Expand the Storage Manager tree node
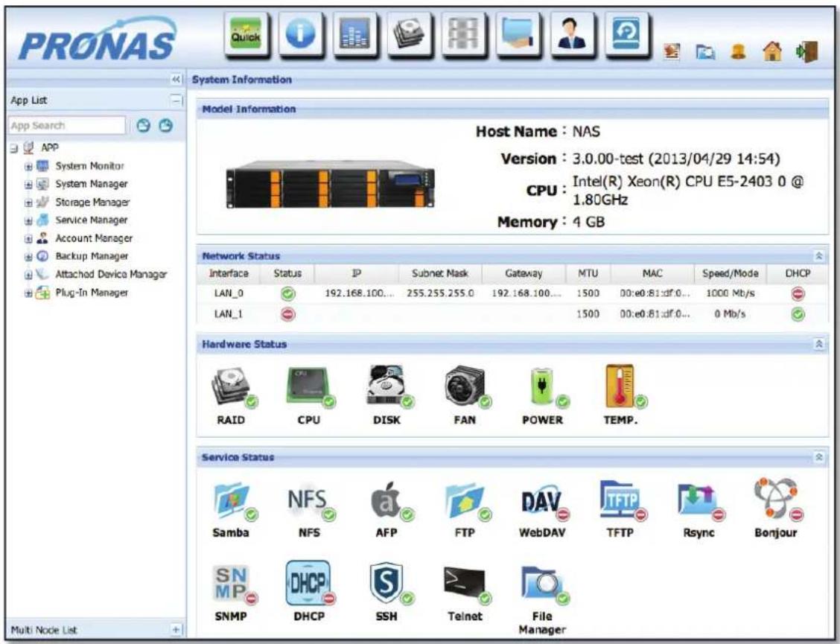 (x=28, y=203)
